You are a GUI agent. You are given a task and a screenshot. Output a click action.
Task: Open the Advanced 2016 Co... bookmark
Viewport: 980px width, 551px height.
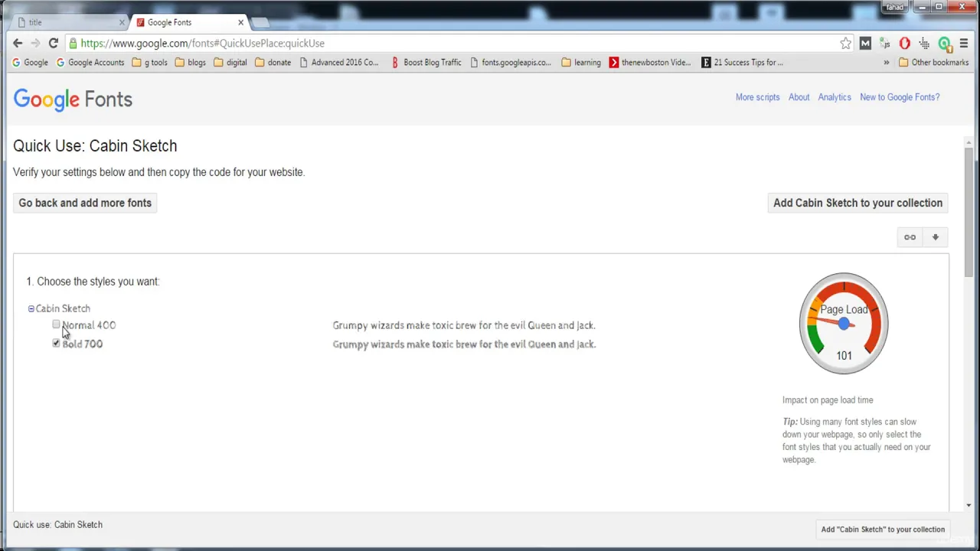coord(339,63)
